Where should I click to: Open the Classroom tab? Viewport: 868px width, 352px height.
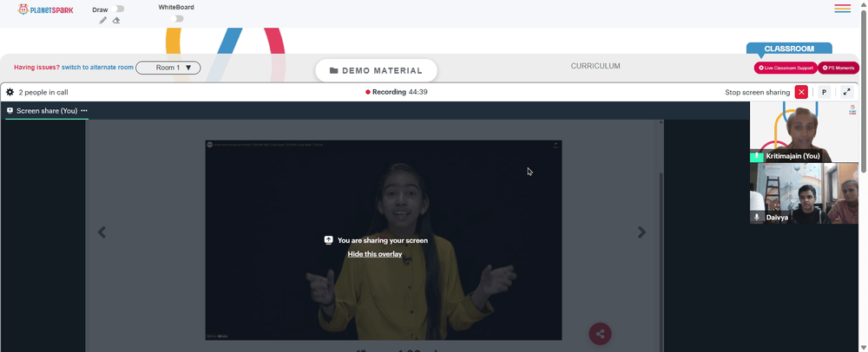click(x=789, y=49)
